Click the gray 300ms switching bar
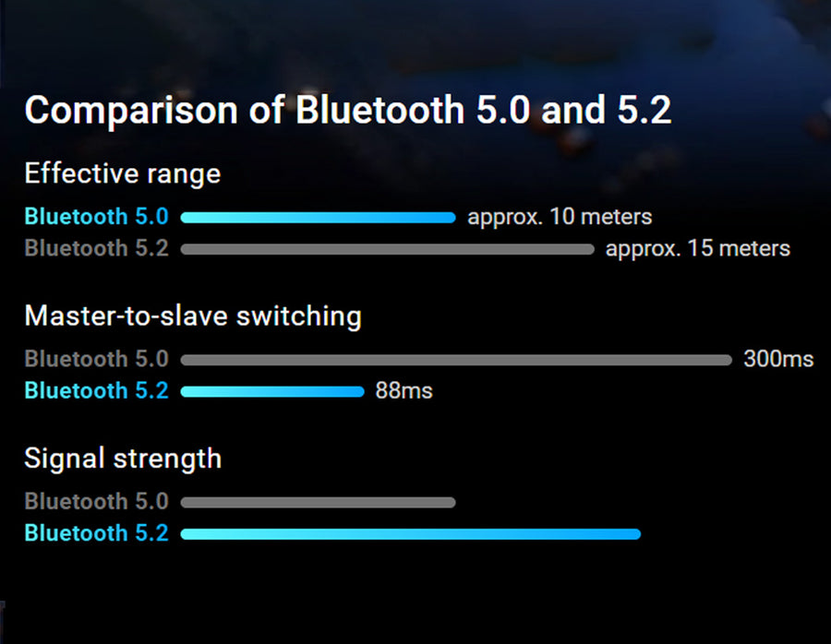The width and height of the screenshot is (831, 644). point(456,360)
